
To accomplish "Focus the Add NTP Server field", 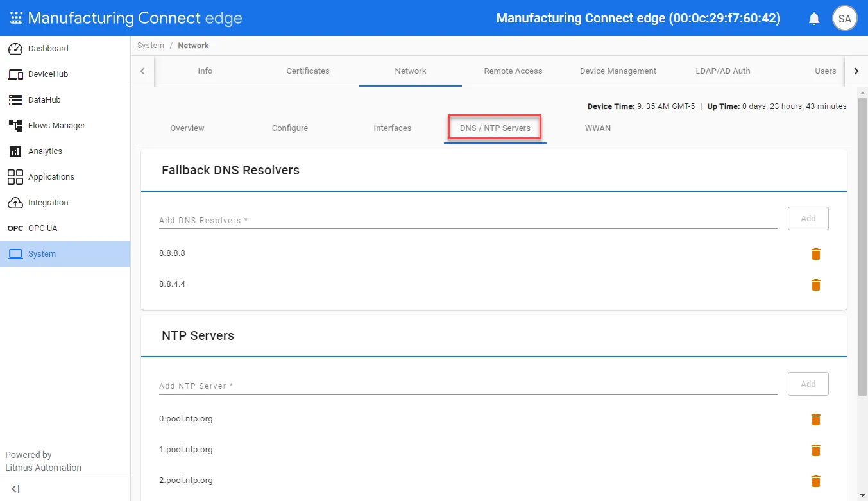I will (468, 386).
